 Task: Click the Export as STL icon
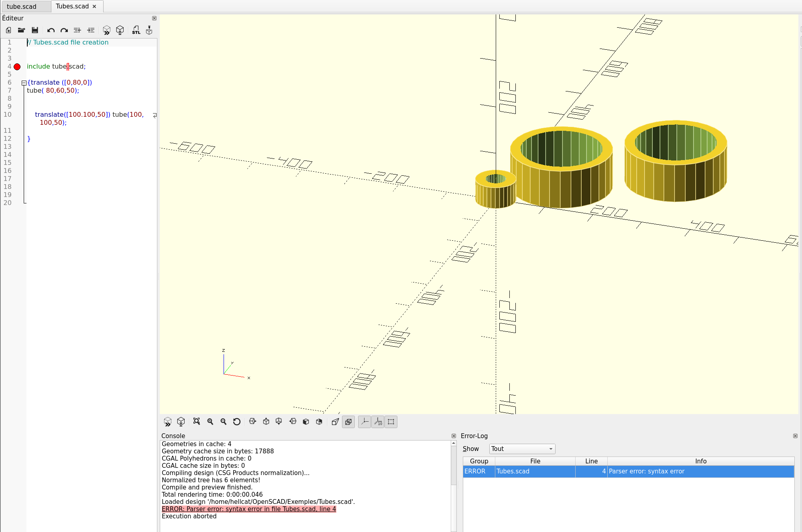[x=136, y=30]
